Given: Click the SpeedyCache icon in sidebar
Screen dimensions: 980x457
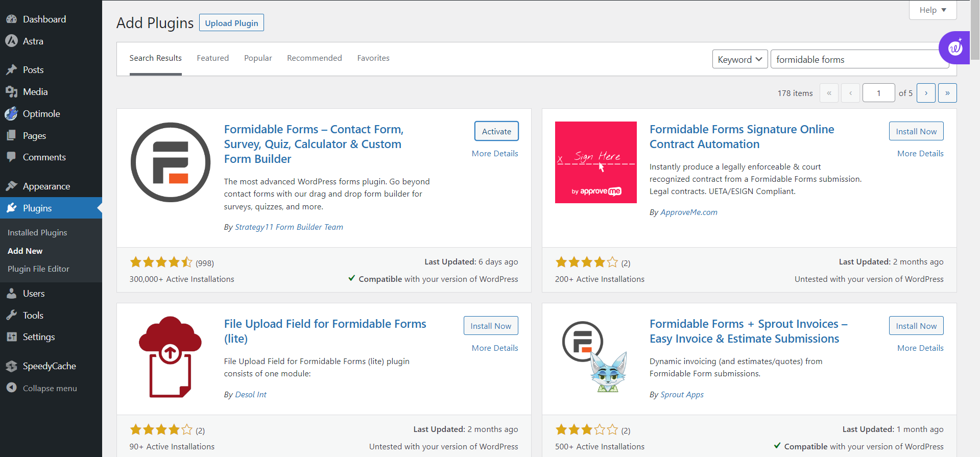Looking at the screenshot, I should point(11,366).
